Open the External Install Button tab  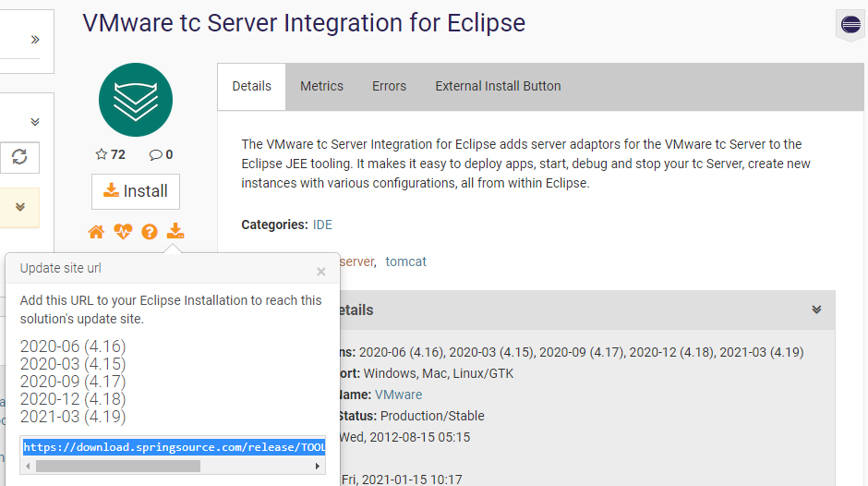click(x=498, y=87)
